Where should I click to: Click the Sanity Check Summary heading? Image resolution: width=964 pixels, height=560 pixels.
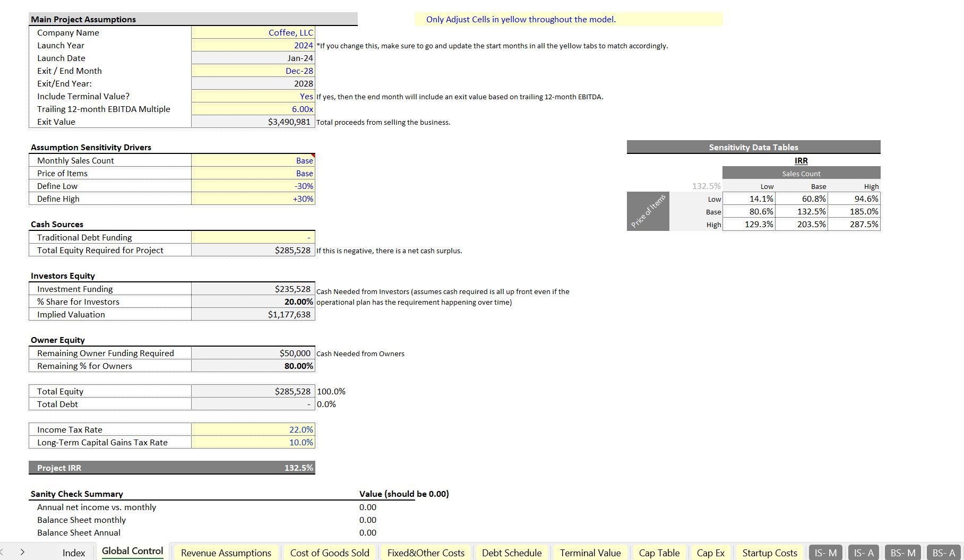(77, 494)
